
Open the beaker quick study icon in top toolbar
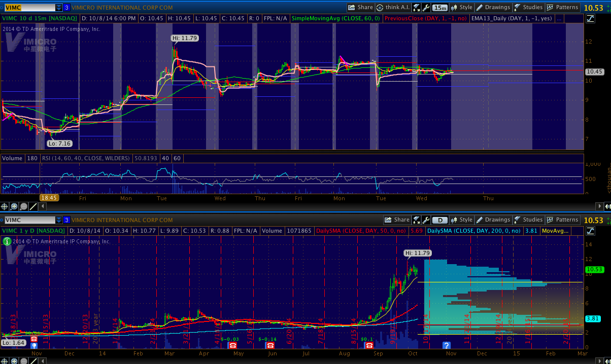click(417, 8)
